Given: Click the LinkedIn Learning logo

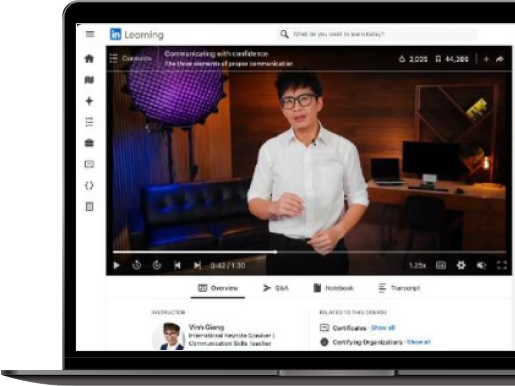Looking at the screenshot, I should tap(137, 34).
